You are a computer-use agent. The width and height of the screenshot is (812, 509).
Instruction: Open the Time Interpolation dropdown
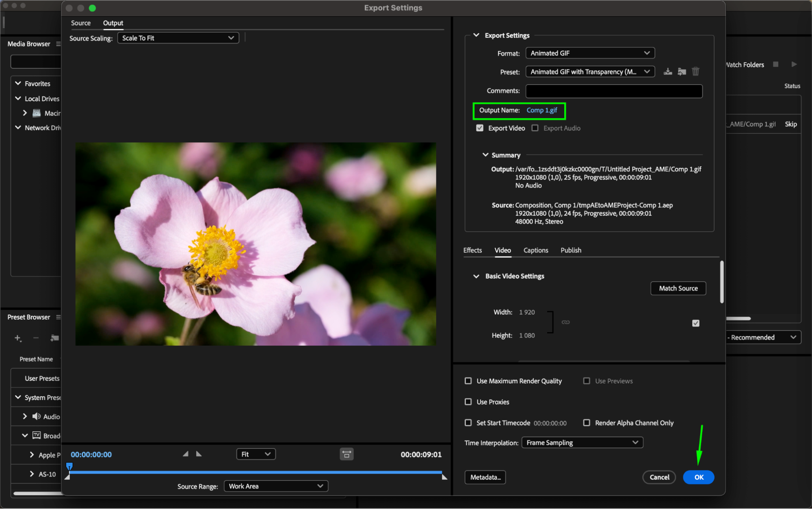pyautogui.click(x=582, y=442)
